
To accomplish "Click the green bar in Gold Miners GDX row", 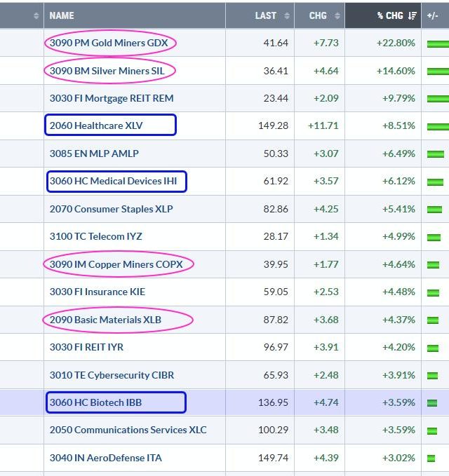I will click(x=438, y=43).
